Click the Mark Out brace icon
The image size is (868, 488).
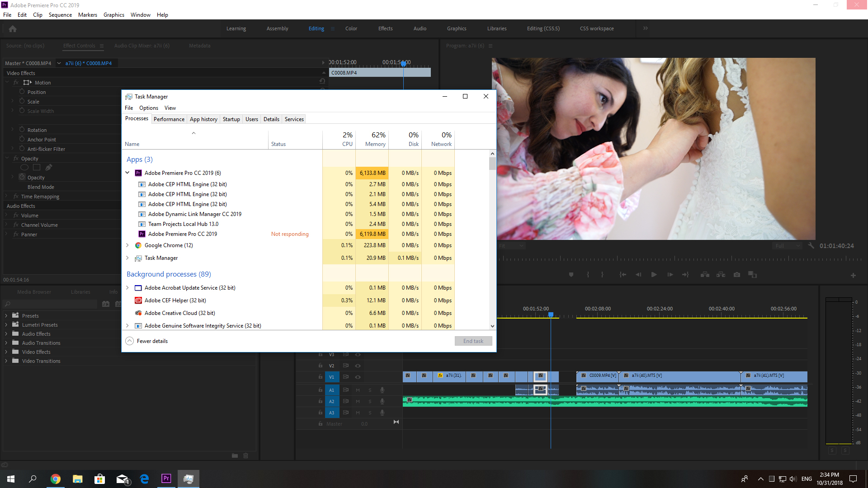tap(602, 275)
